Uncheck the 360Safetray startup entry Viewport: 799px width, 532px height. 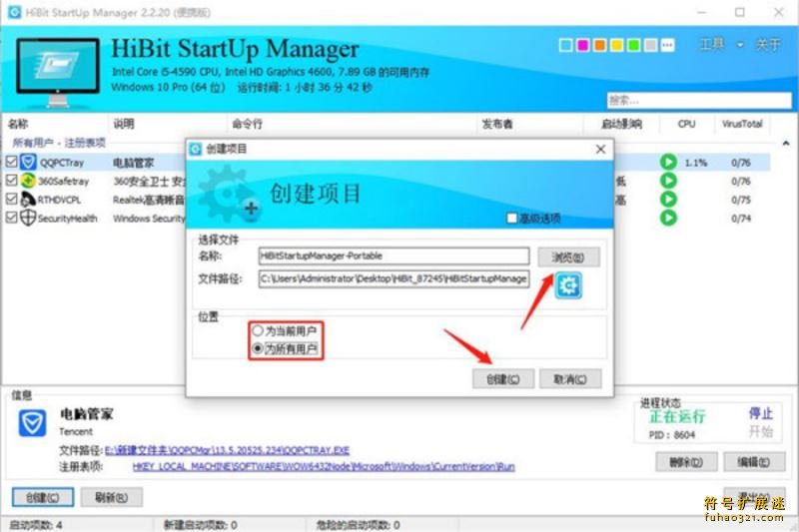coord(11,181)
